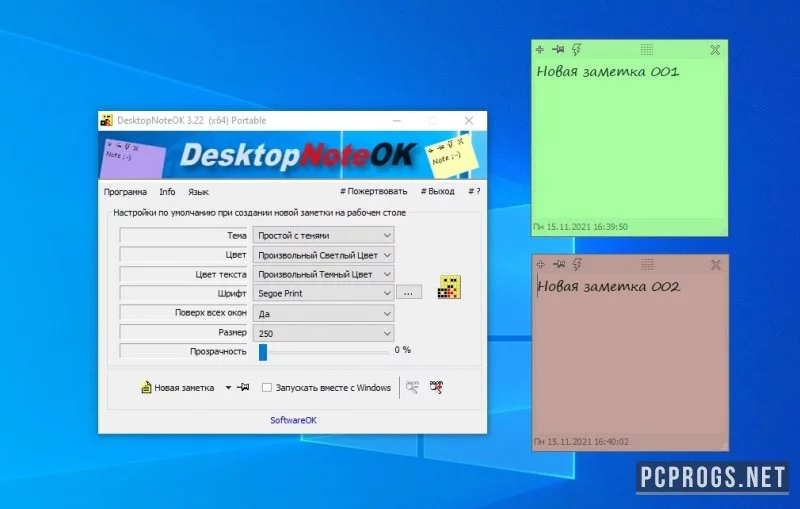The image size is (800, 509).
Task: Click the pin icon on green note 001
Action: pyautogui.click(x=558, y=49)
